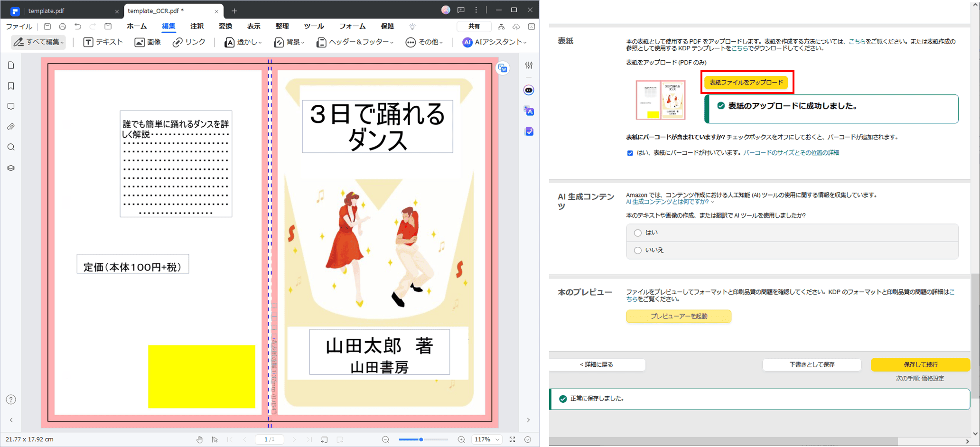The width and height of the screenshot is (980, 447).
Task: Click <詳細に戻る button
Action: click(597, 364)
